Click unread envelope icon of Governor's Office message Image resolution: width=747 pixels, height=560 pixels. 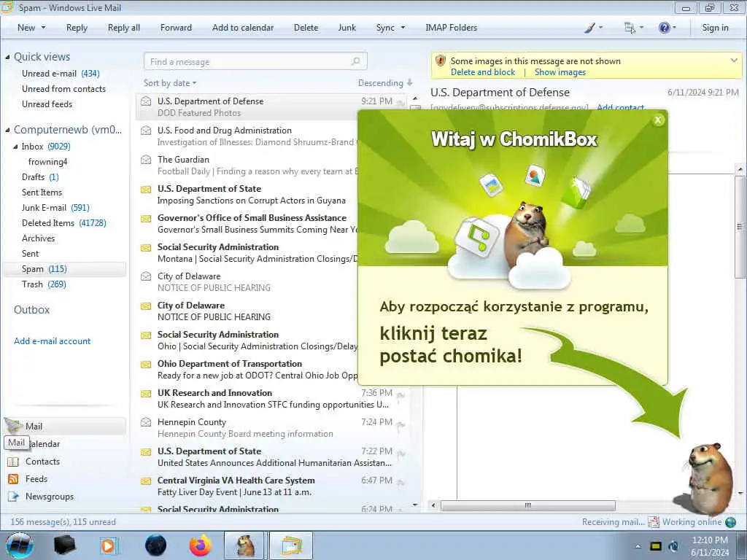pos(146,218)
